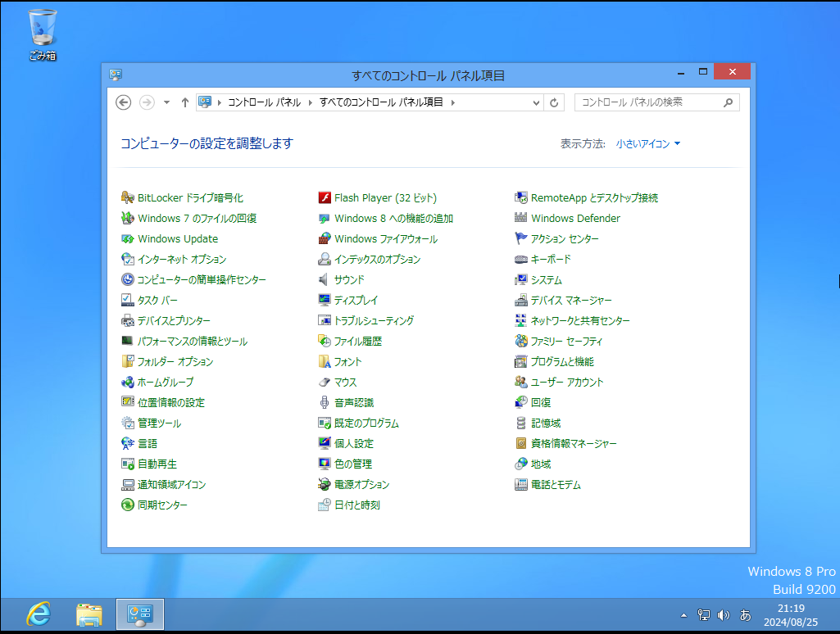Expand the address bar history dropdown
Viewport: 840px width, 634px height.
(x=536, y=103)
